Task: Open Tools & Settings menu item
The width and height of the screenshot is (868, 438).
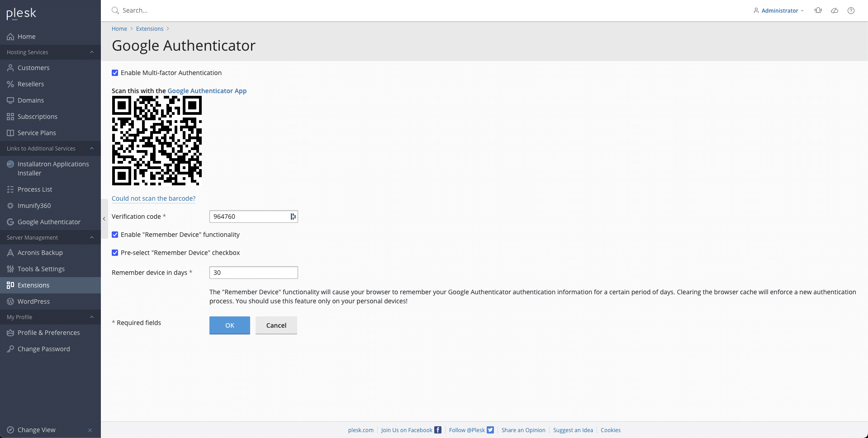Action: pos(50,269)
